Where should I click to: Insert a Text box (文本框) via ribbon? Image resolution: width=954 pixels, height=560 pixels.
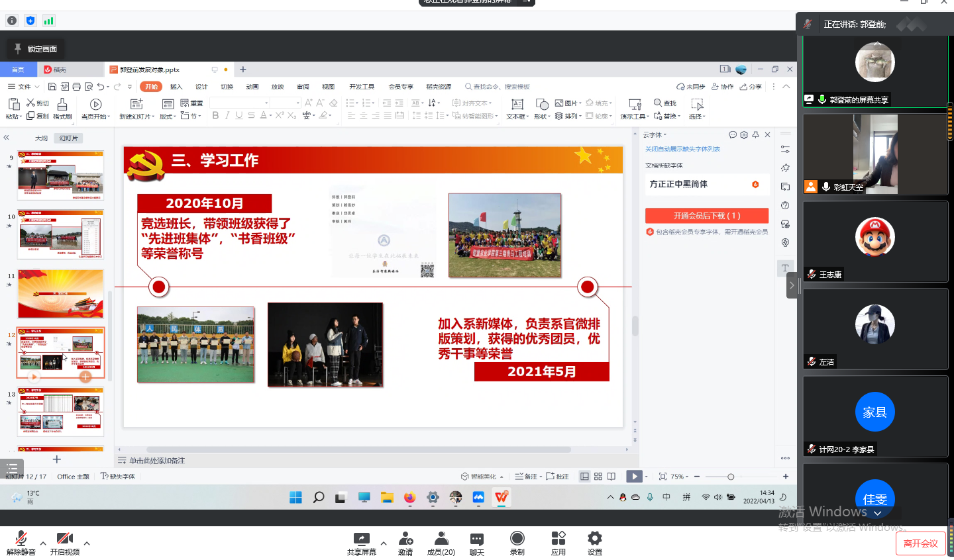(517, 109)
